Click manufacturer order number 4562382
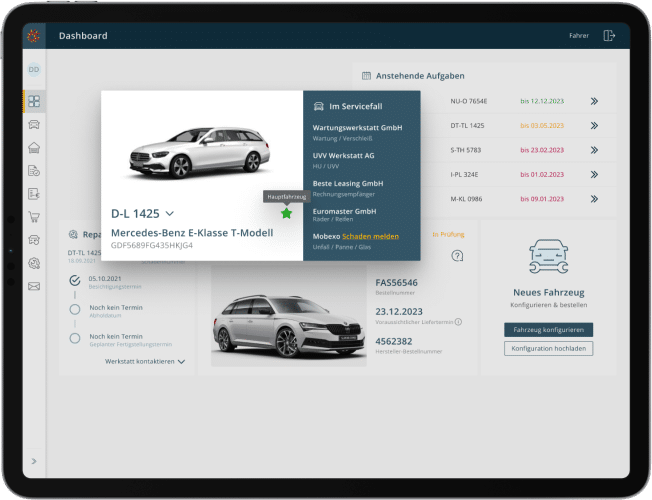Viewport: 652px width, 500px height. point(394,342)
